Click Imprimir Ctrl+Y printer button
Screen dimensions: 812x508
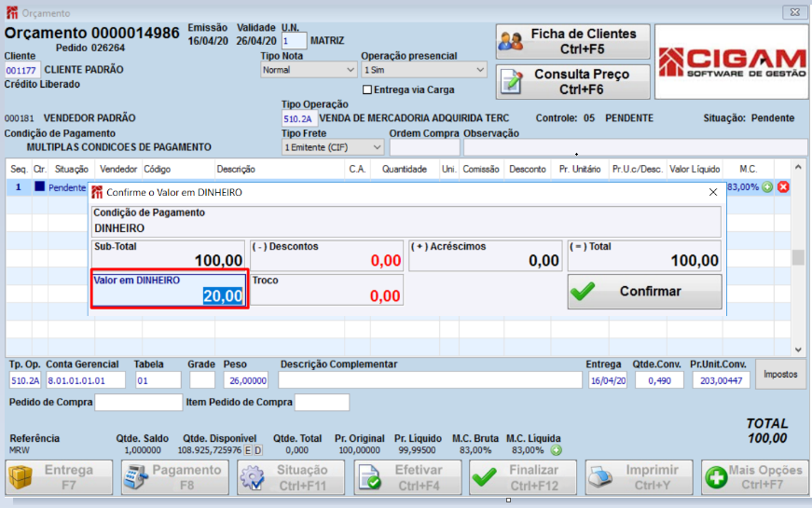[x=639, y=477]
